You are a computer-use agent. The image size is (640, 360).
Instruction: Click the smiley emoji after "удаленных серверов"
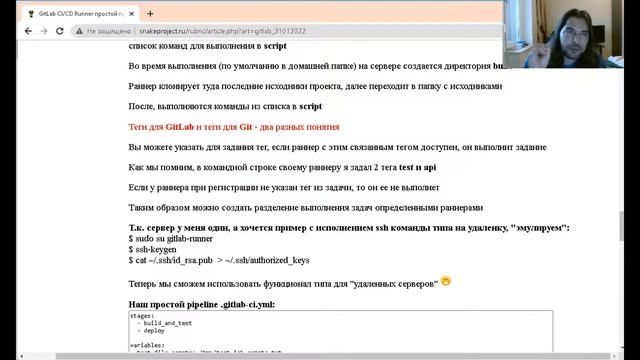click(x=446, y=281)
